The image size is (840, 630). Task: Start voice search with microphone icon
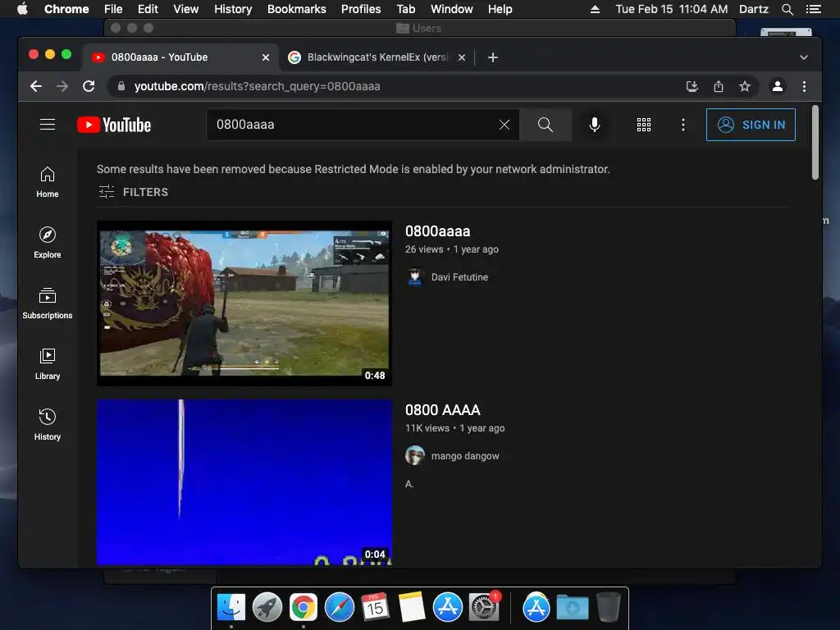(594, 125)
